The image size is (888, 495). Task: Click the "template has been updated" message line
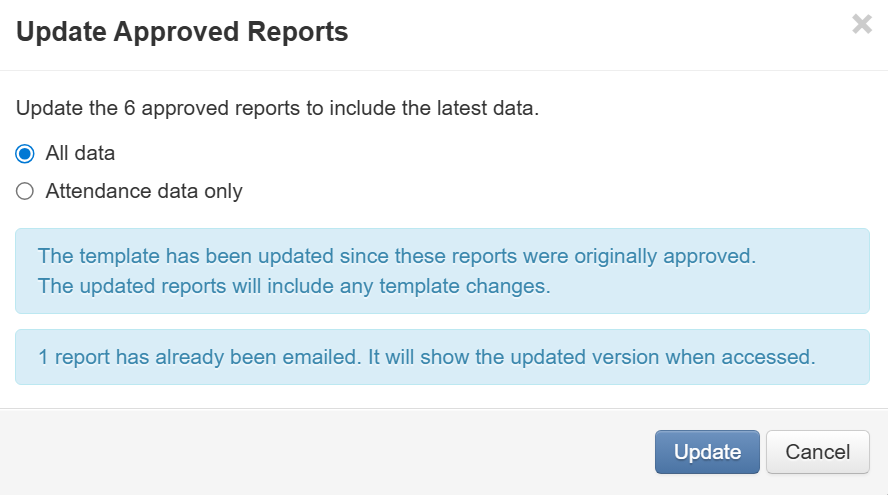click(x=396, y=256)
